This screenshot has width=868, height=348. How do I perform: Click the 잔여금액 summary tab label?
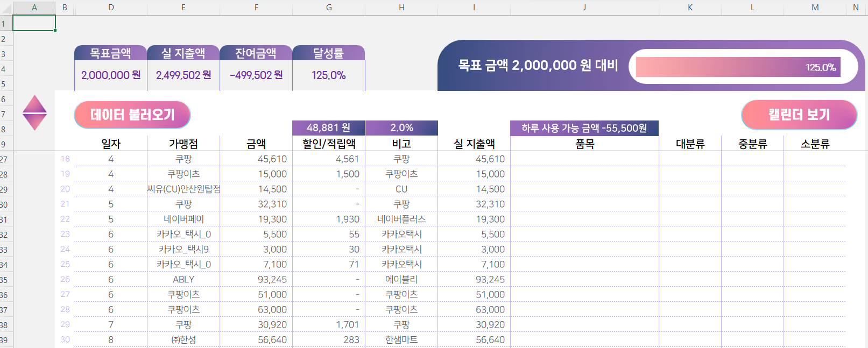256,53
